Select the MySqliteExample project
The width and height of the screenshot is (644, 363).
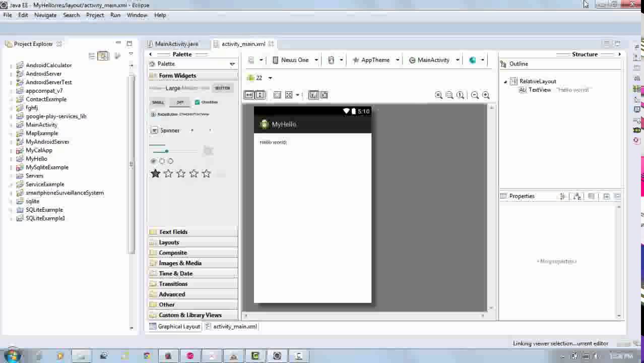(x=47, y=167)
